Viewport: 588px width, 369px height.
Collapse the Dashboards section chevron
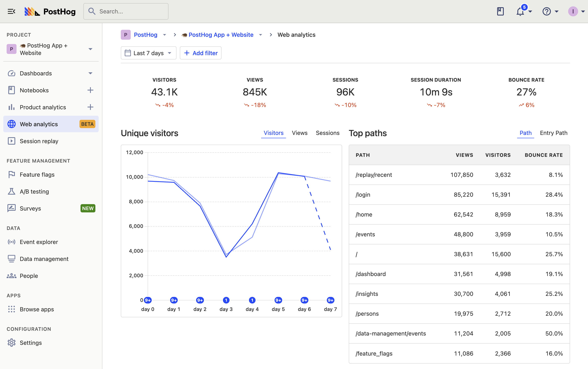90,73
